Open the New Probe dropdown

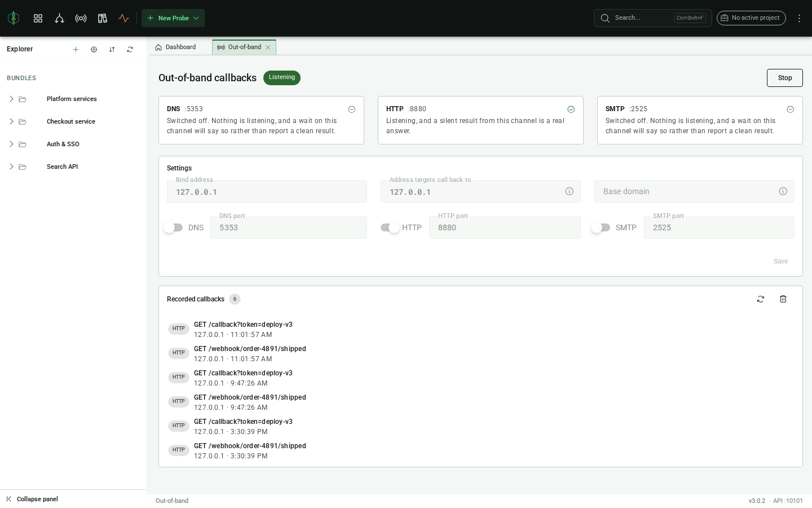pos(173,18)
